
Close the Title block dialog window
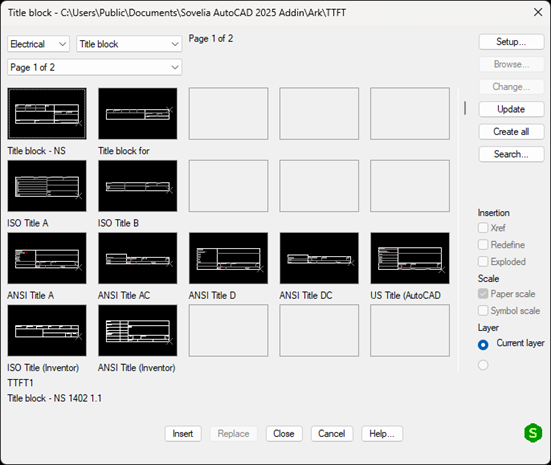coord(538,12)
